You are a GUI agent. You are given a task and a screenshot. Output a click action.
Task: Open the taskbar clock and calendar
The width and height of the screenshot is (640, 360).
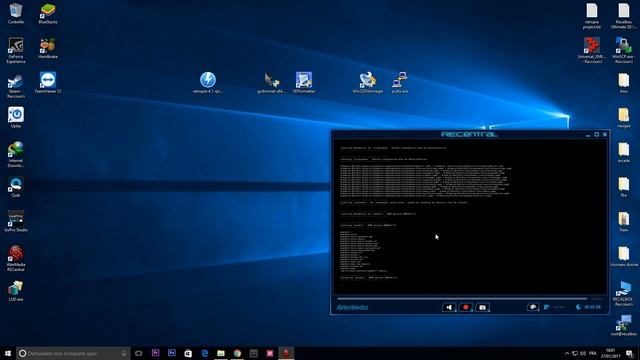click(611, 353)
